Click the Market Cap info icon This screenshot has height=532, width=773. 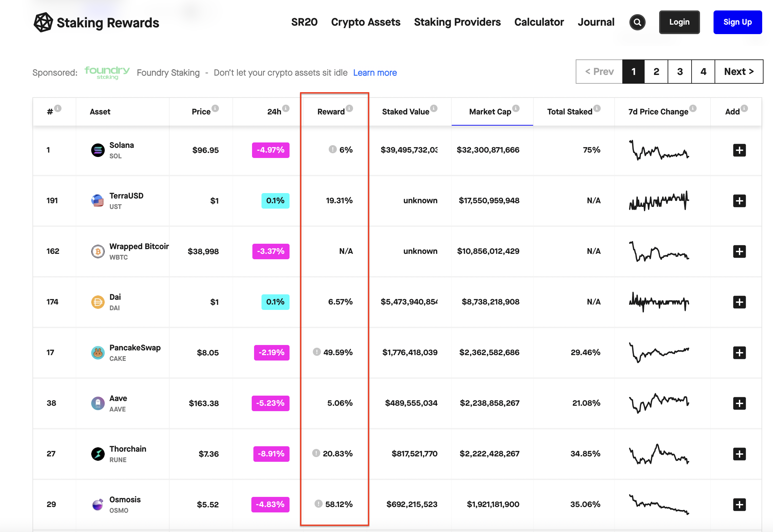(516, 108)
